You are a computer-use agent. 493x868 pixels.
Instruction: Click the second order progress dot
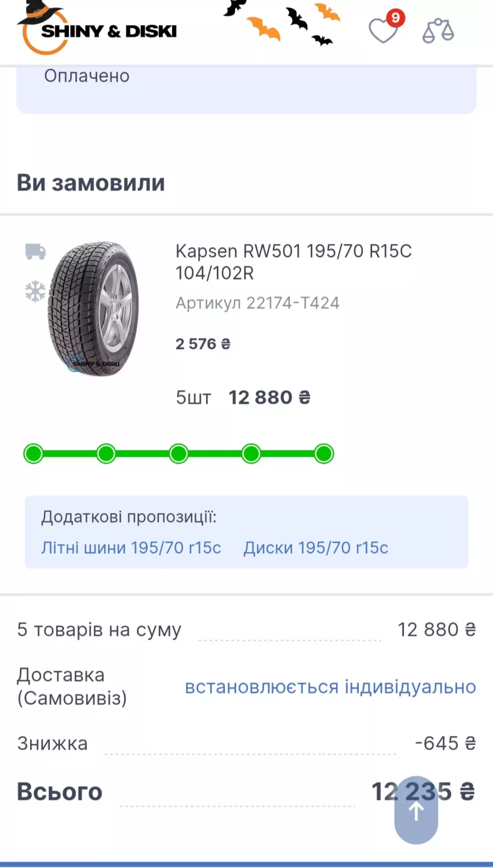click(x=106, y=454)
